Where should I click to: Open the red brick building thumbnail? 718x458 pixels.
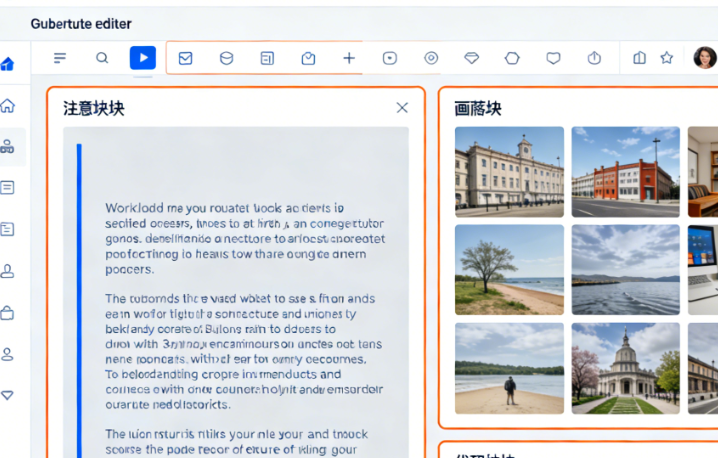(626, 172)
